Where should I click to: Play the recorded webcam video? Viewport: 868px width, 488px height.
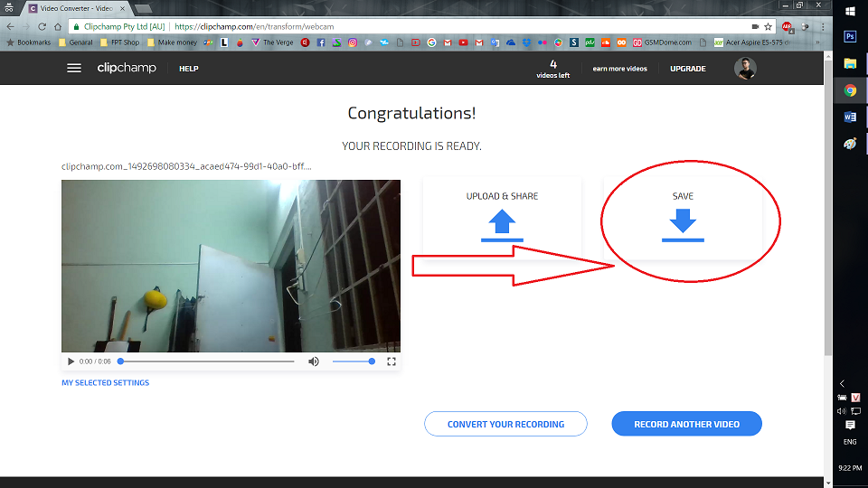71,361
